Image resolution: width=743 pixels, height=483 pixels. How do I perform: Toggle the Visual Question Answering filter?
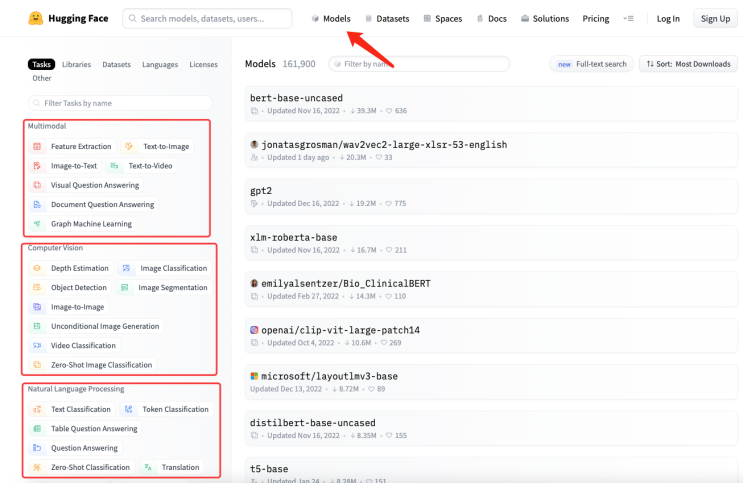pyautogui.click(x=94, y=185)
